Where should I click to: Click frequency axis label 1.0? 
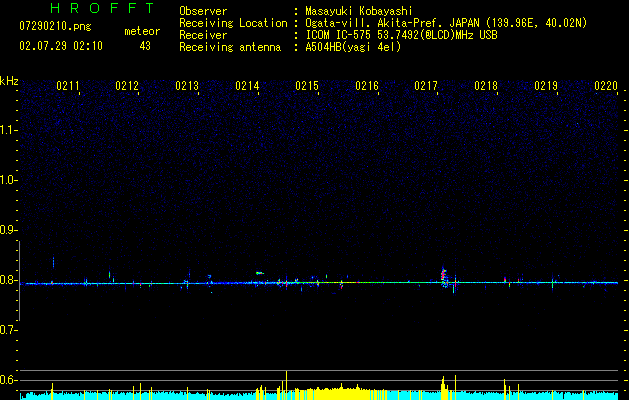[8, 180]
